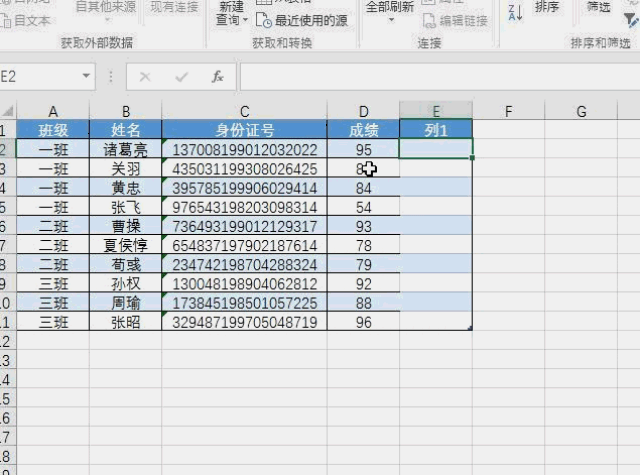The image size is (640, 475).
Task: Select the cell containing 夏侯惇
Action: [x=126, y=245]
